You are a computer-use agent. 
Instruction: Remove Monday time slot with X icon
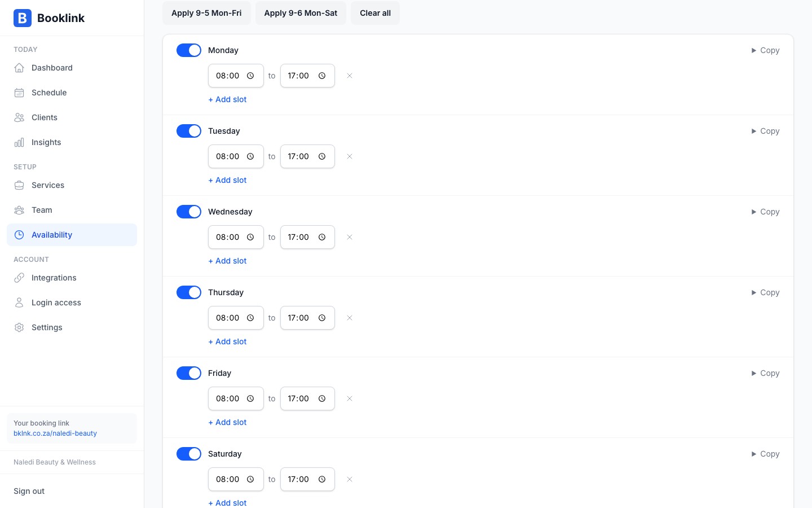point(350,76)
